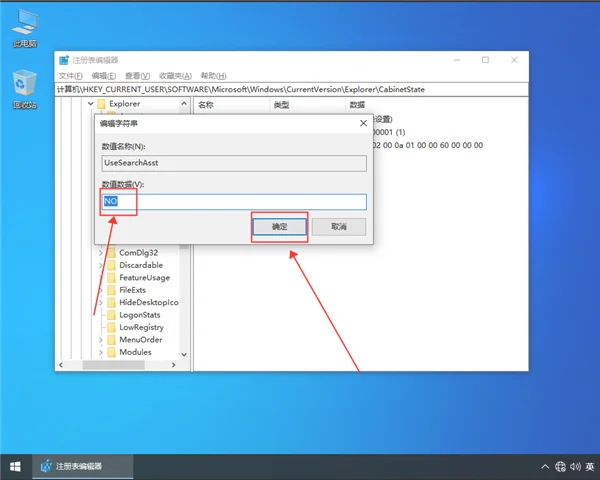Expand the MenuOrder tree node
This screenshot has height=480, width=600.
click(101, 340)
